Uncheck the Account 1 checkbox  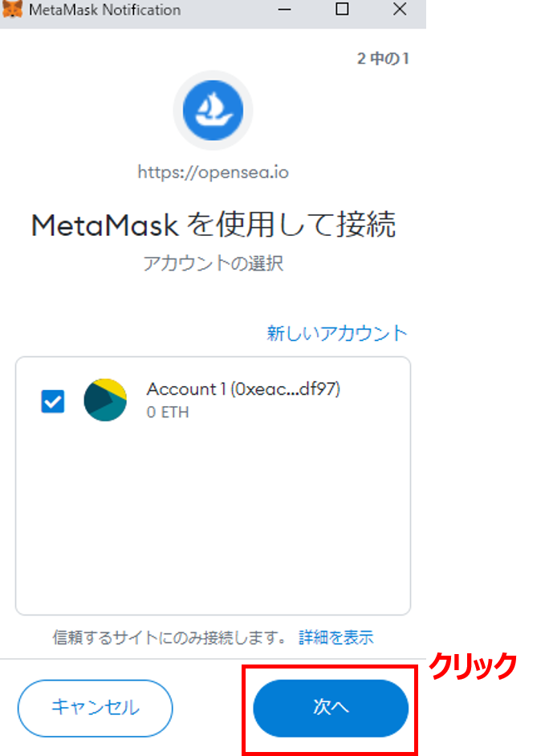click(x=53, y=401)
